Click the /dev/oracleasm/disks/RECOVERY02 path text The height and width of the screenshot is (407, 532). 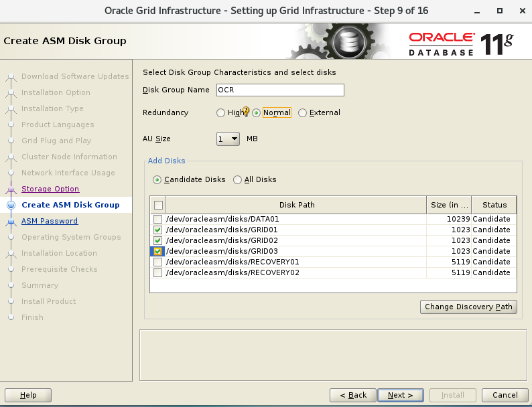tap(232, 273)
